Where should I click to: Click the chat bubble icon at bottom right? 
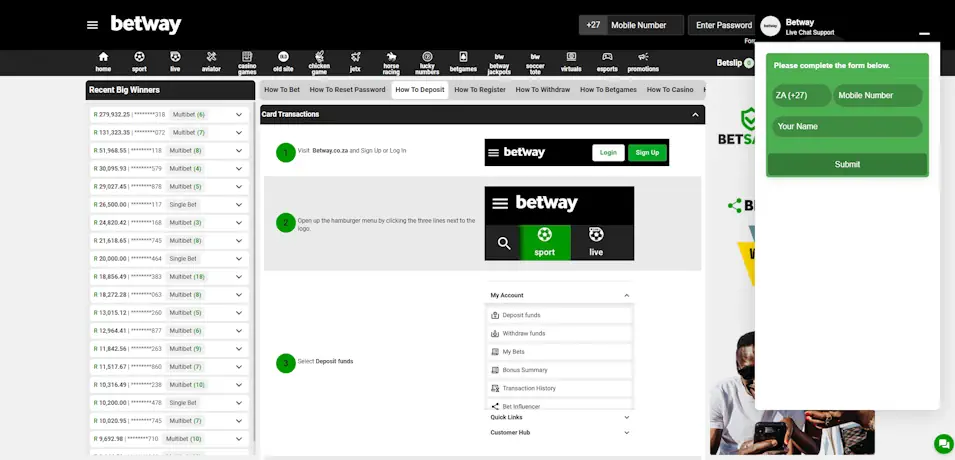click(x=943, y=444)
